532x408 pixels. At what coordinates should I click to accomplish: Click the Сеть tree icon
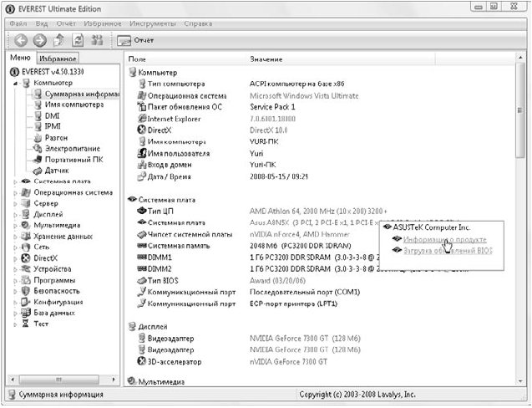click(x=26, y=247)
